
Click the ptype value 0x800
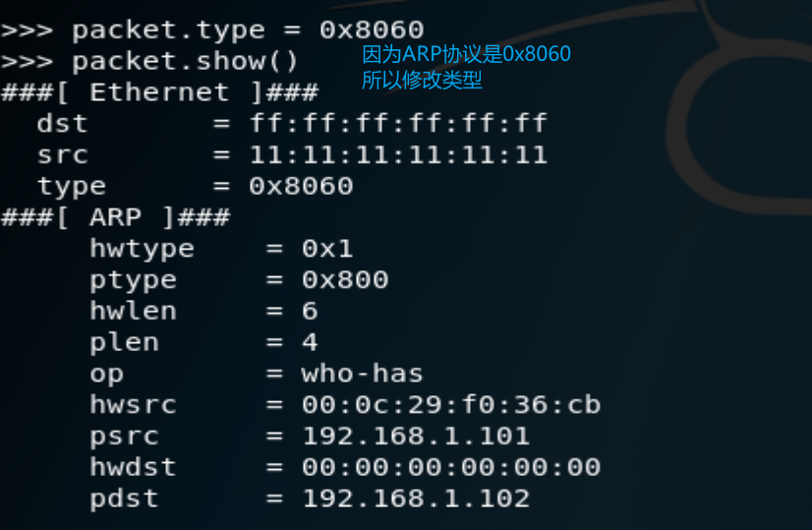point(345,280)
